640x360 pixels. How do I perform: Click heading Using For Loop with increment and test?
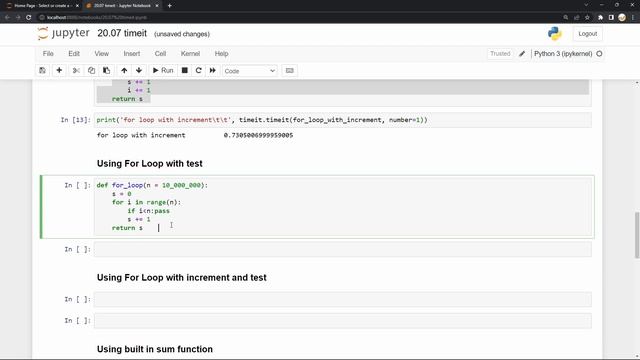click(182, 278)
